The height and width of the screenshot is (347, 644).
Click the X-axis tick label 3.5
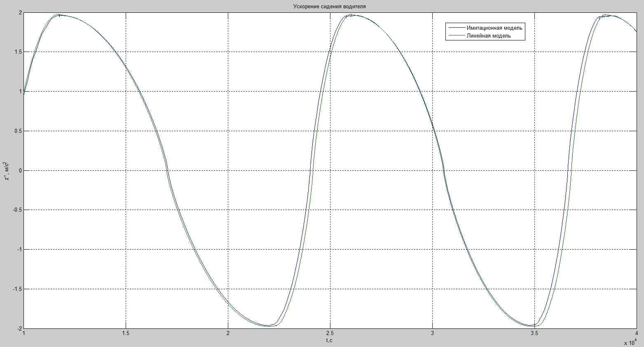(534, 333)
